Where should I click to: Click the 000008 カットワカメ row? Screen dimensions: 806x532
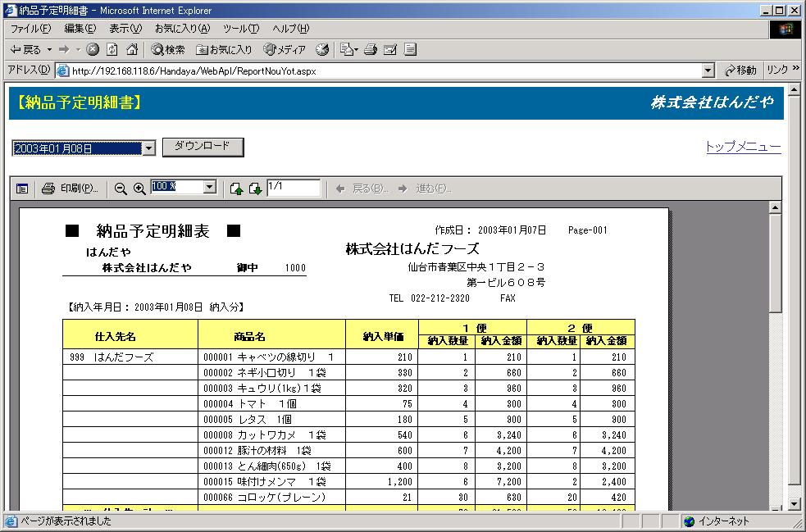(349, 434)
